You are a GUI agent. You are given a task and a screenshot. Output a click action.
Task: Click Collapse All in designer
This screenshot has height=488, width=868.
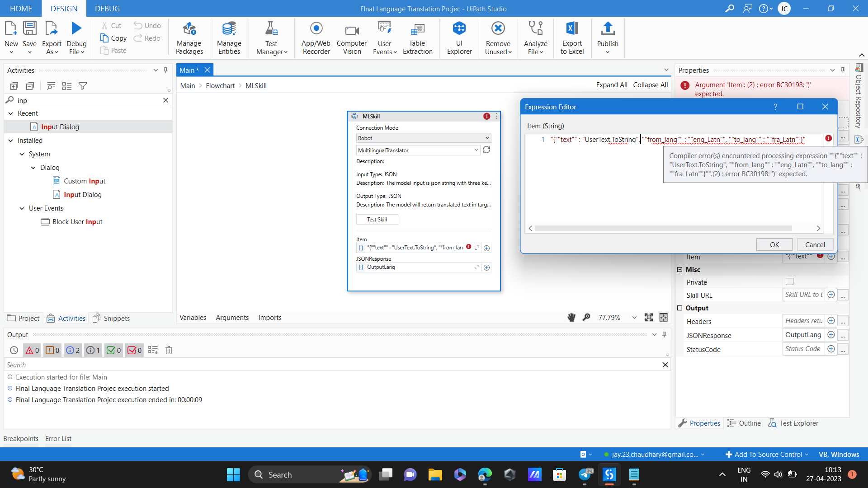coord(651,85)
